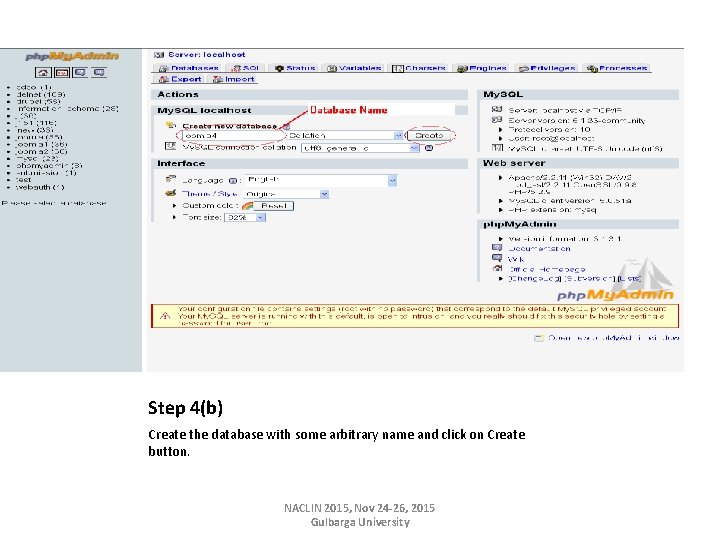720x540 pixels.
Task: Select the joomla2 (50) database
Action: coord(41,151)
